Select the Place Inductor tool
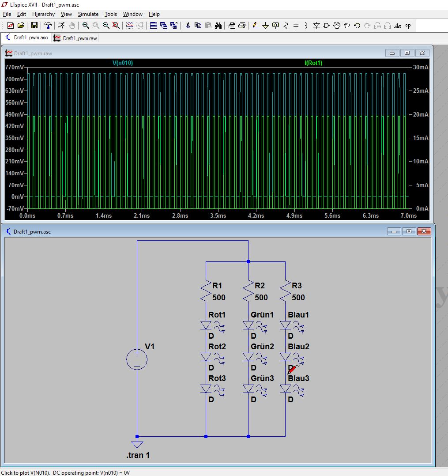The image size is (448, 476). tap(306, 26)
